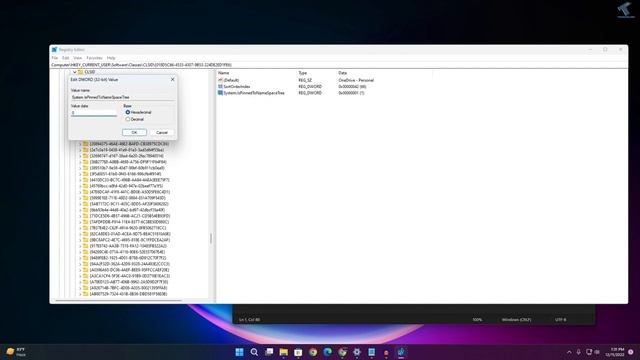Click the Value data input field
Screen dimensions: 640x360
tap(94, 113)
